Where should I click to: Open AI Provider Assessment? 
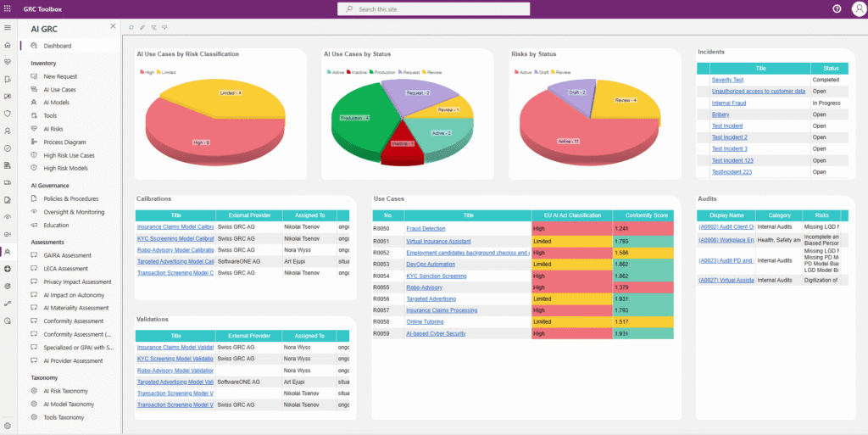[x=73, y=361]
